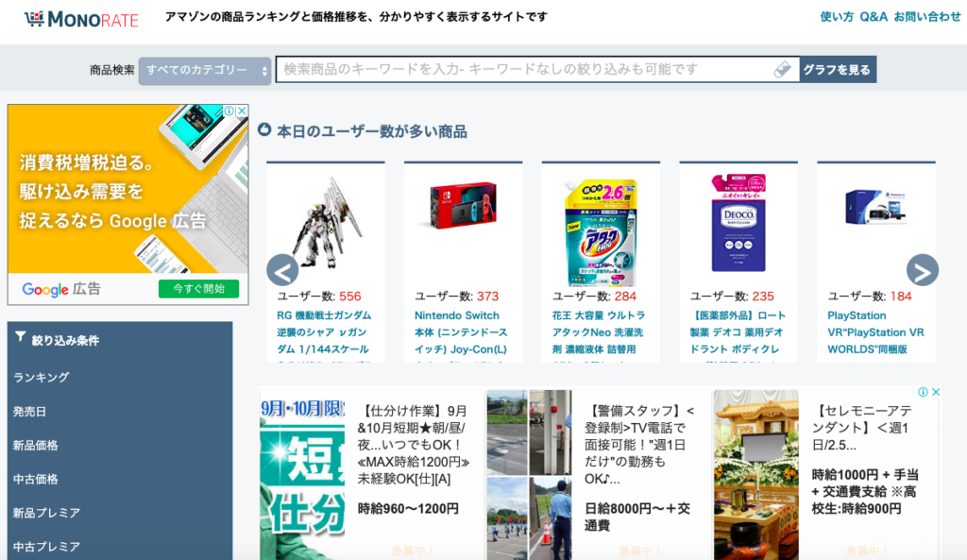Select 中古プレミア filter in sidebar

click(x=47, y=547)
